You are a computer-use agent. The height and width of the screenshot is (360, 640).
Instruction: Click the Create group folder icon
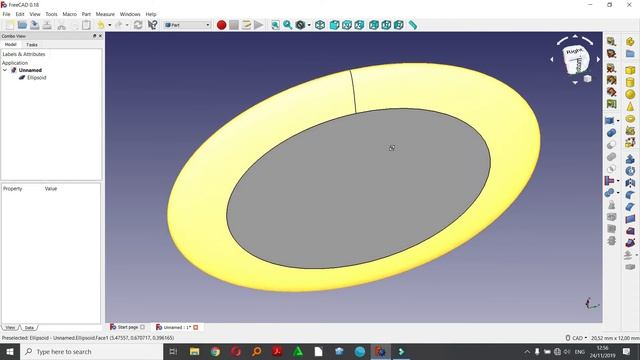tap(630, 54)
